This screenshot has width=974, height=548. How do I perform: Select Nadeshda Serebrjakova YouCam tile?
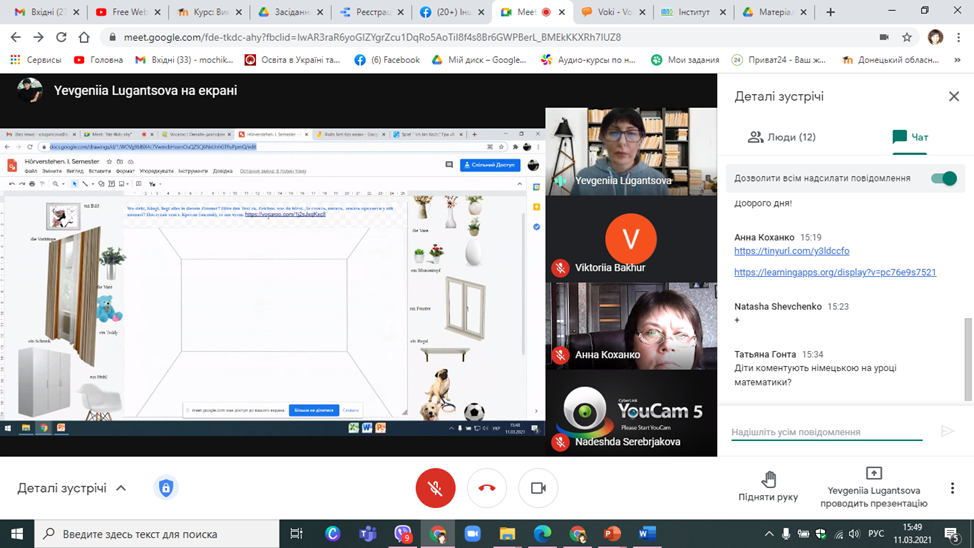pyautogui.click(x=631, y=413)
